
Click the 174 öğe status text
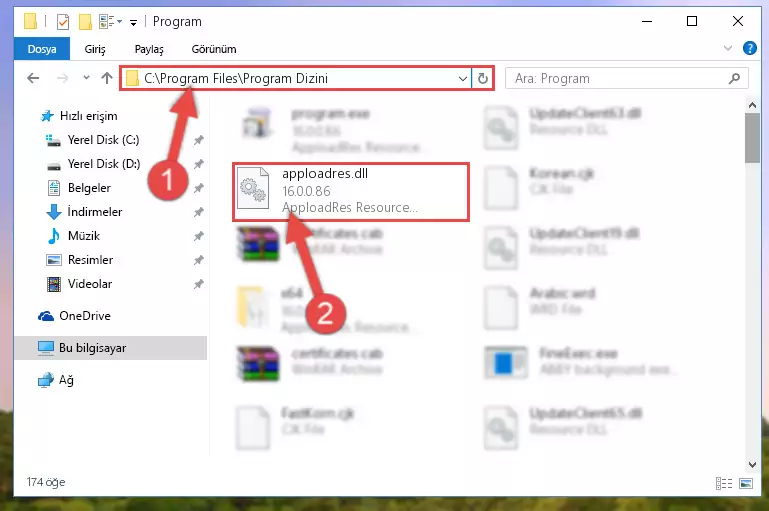(46, 482)
